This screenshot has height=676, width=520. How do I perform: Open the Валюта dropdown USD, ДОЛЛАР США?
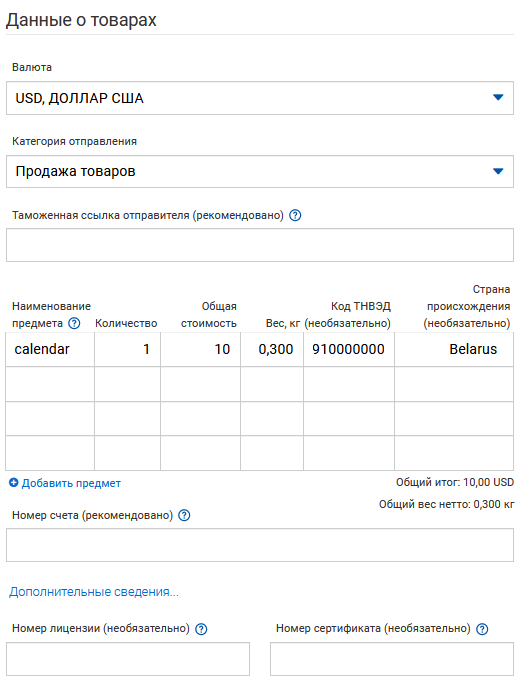pyautogui.click(x=260, y=98)
